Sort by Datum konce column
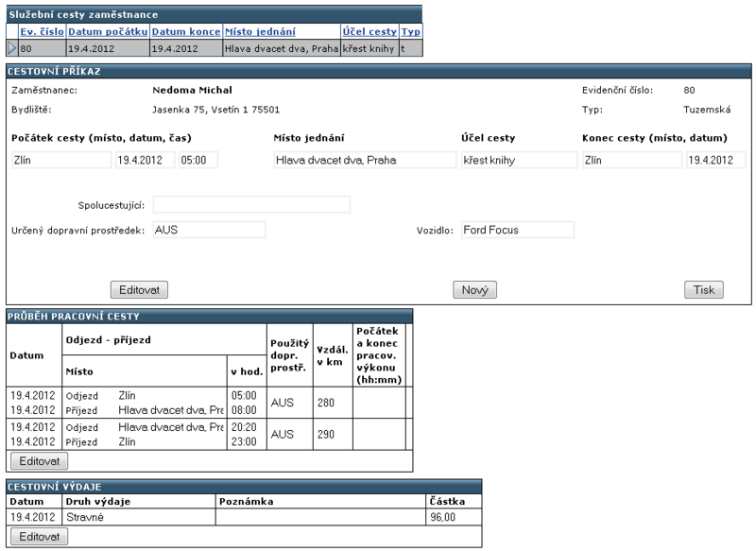This screenshot has height=551, width=756. point(186,32)
